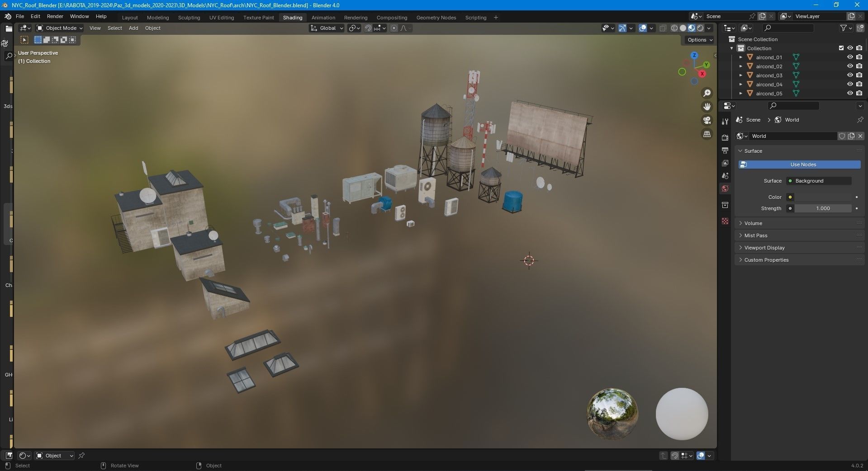Open the Global transform orientation dropdown
This screenshot has height=471, width=868.
pos(327,28)
